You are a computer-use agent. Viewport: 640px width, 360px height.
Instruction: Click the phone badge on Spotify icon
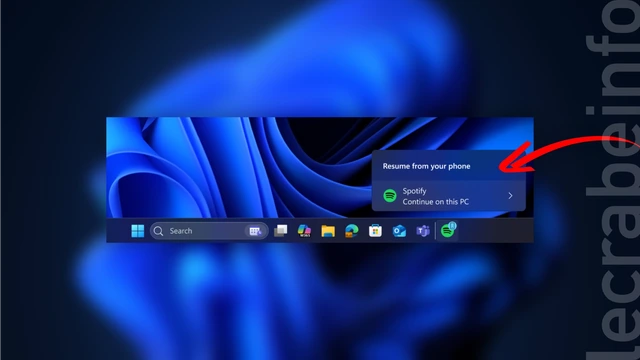coord(453,225)
